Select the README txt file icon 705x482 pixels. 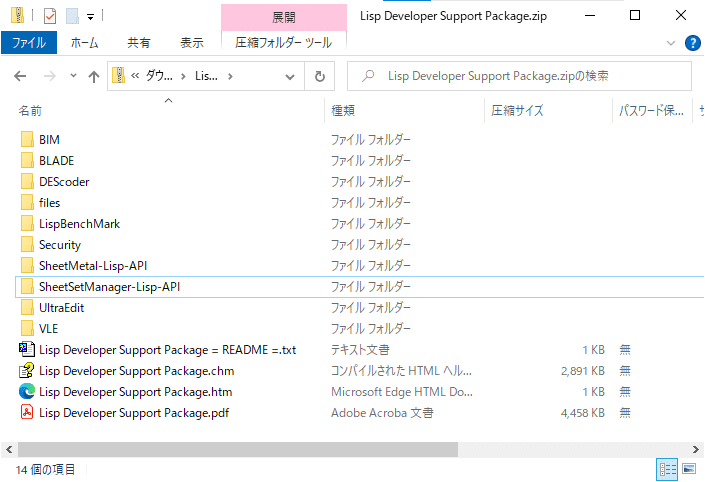[x=27, y=349]
